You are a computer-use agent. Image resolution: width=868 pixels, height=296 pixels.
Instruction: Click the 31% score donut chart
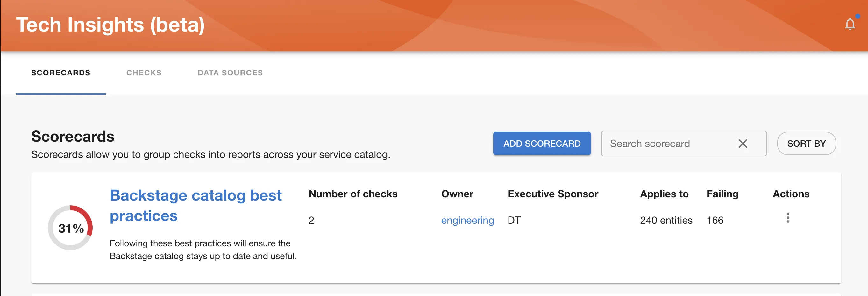(x=70, y=228)
